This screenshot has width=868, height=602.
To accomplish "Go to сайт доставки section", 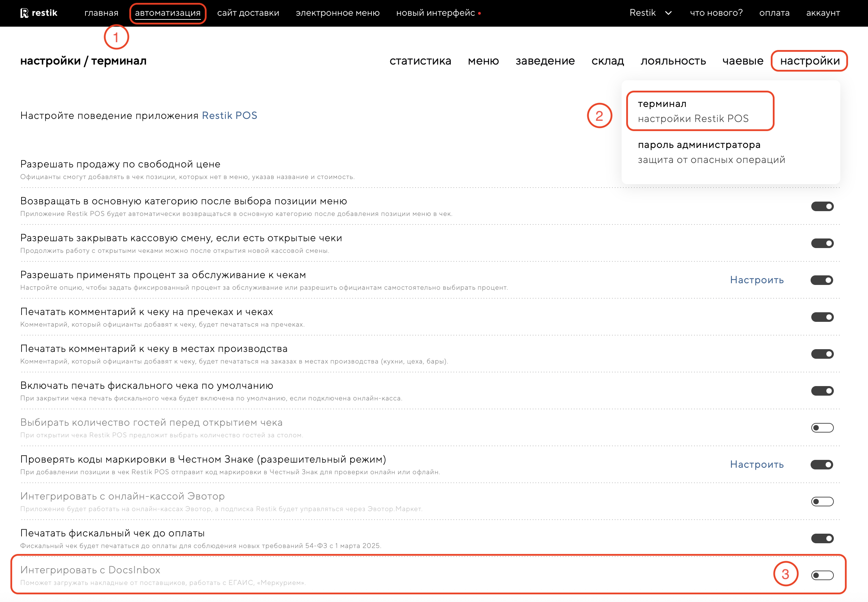I will click(x=248, y=13).
